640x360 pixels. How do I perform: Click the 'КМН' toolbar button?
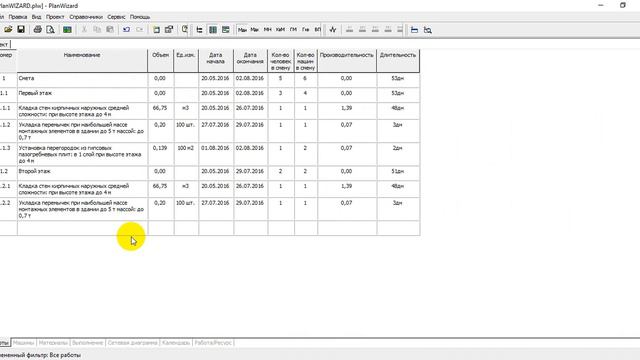point(280,30)
